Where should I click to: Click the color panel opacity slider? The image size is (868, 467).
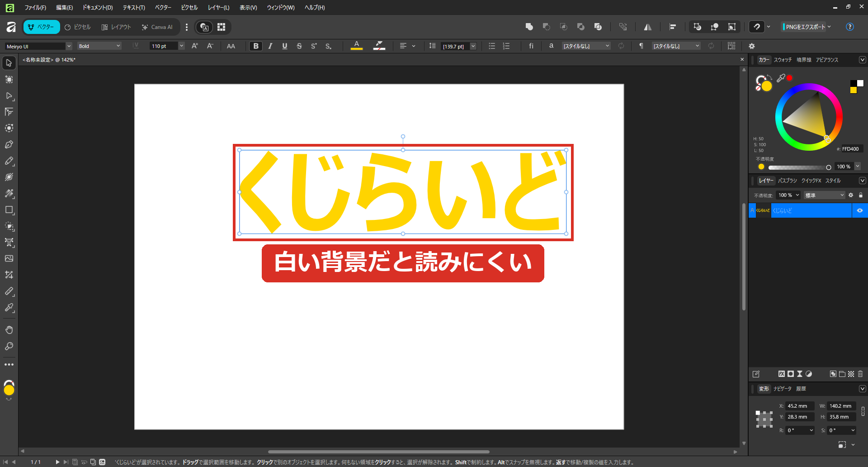[799, 167]
